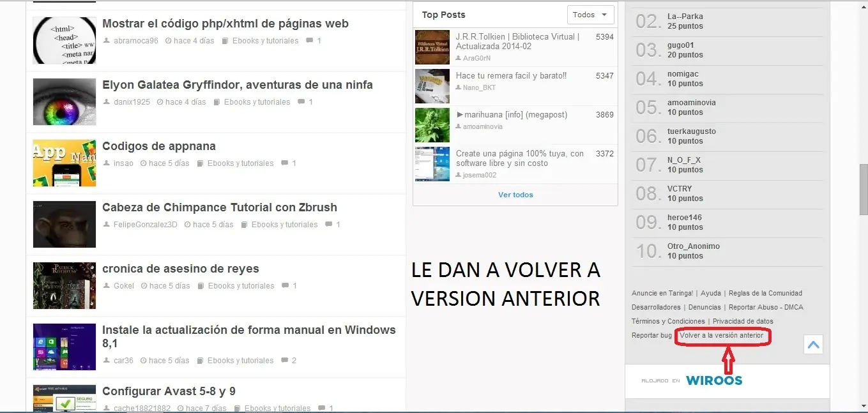Open 'Configurar Avast 5-8 y 9' post
The width and height of the screenshot is (868, 413).
169,391
